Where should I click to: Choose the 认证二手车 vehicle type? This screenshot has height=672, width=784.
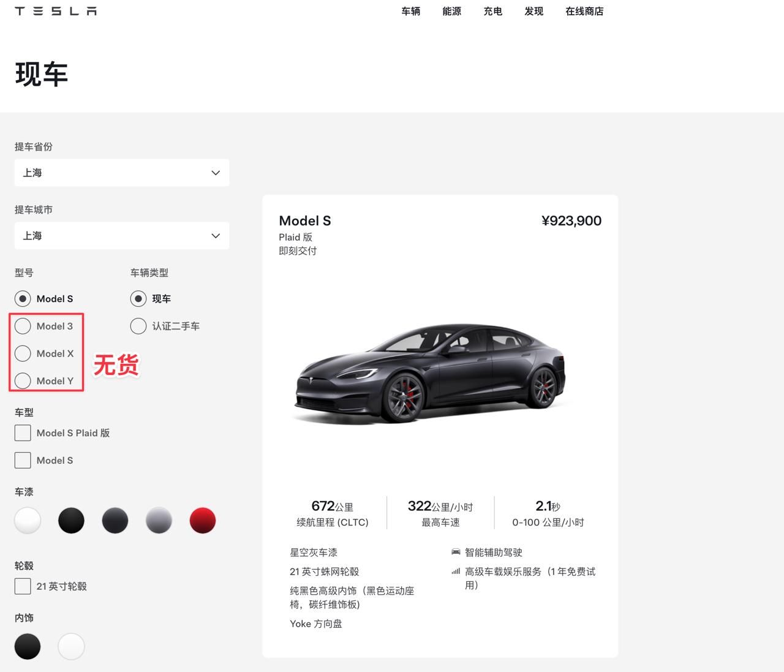[138, 326]
